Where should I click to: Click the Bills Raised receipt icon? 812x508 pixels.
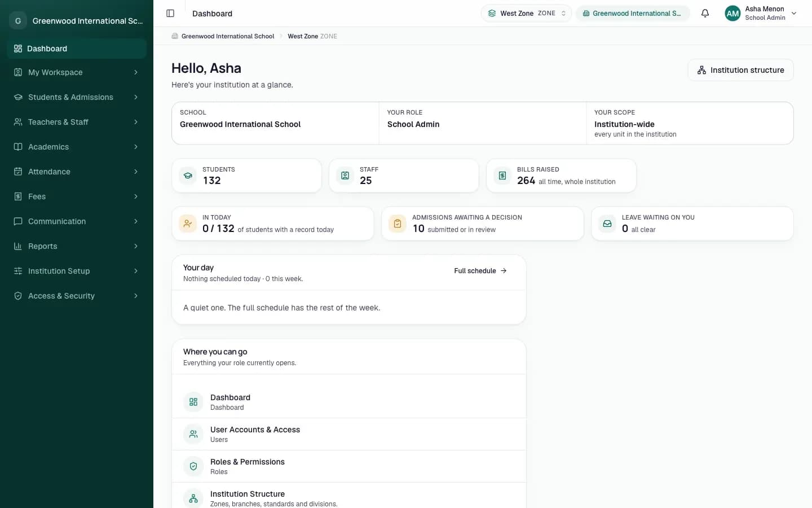(x=502, y=176)
